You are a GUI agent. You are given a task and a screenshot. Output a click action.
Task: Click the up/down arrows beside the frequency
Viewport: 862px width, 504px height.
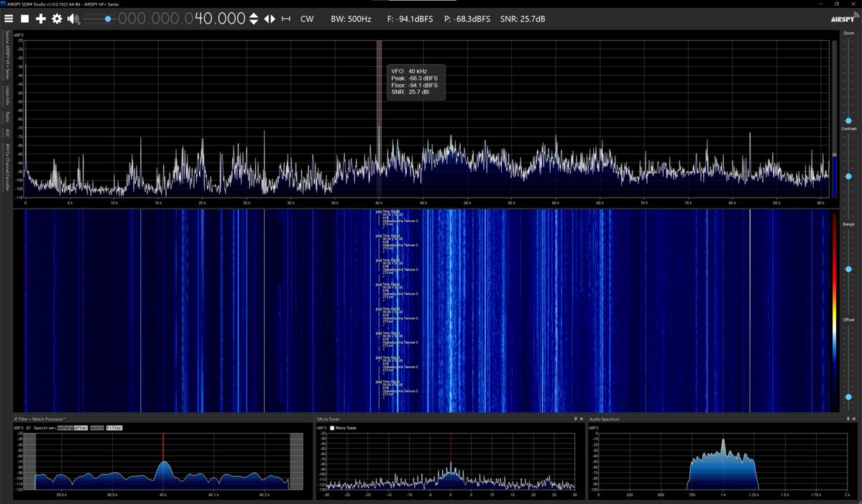(x=254, y=19)
